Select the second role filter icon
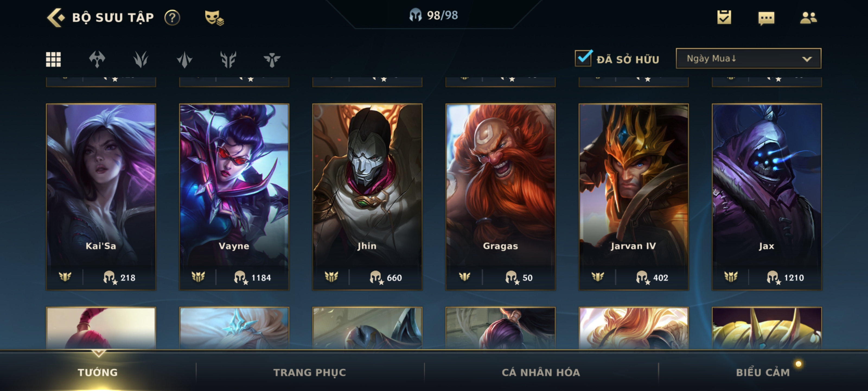868x391 pixels. click(x=141, y=59)
